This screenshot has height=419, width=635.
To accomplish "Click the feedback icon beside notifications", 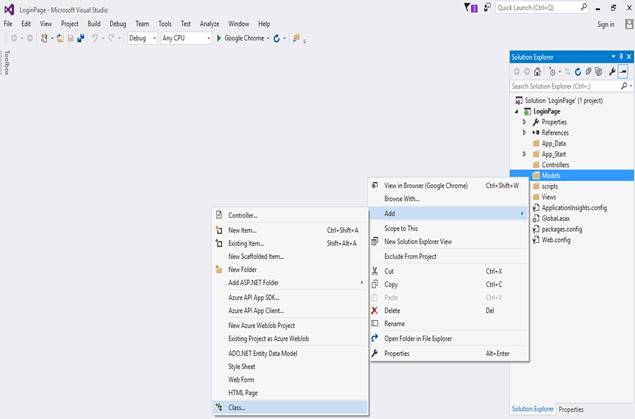I will [487, 7].
